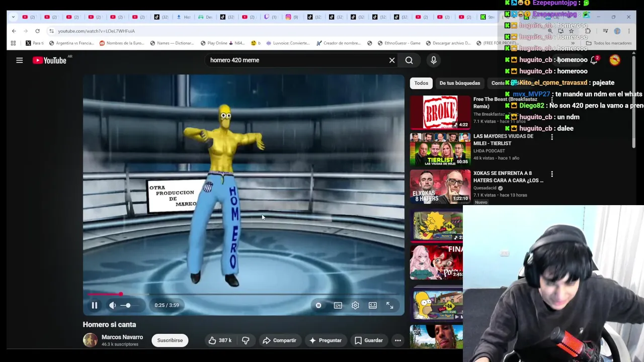The height and width of the screenshot is (362, 644).
Task: Click the Preguntar ask button
Action: (326, 340)
